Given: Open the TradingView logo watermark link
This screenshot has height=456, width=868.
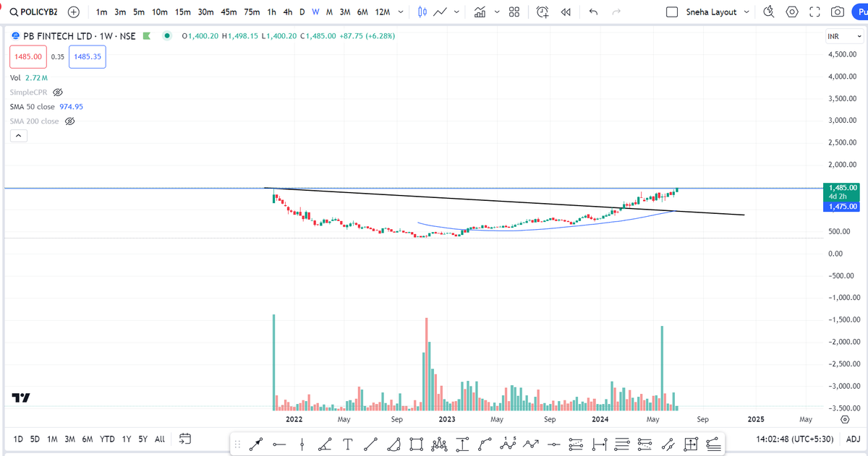Looking at the screenshot, I should (21, 397).
